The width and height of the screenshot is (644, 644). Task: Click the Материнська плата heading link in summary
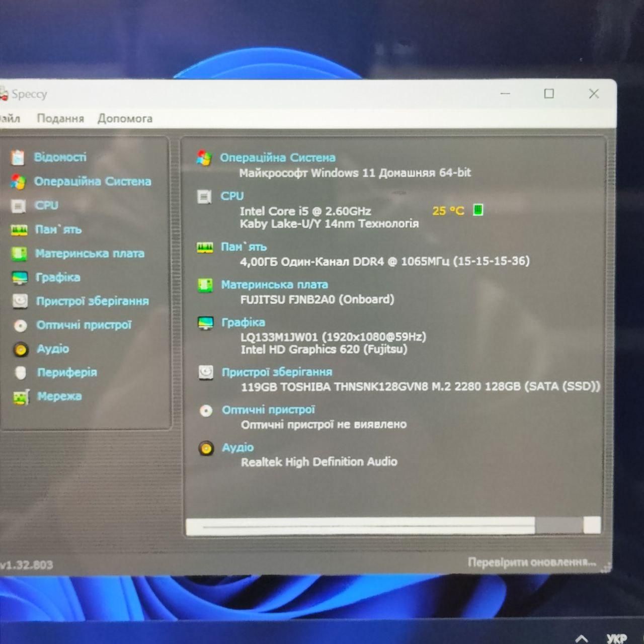[x=275, y=285]
